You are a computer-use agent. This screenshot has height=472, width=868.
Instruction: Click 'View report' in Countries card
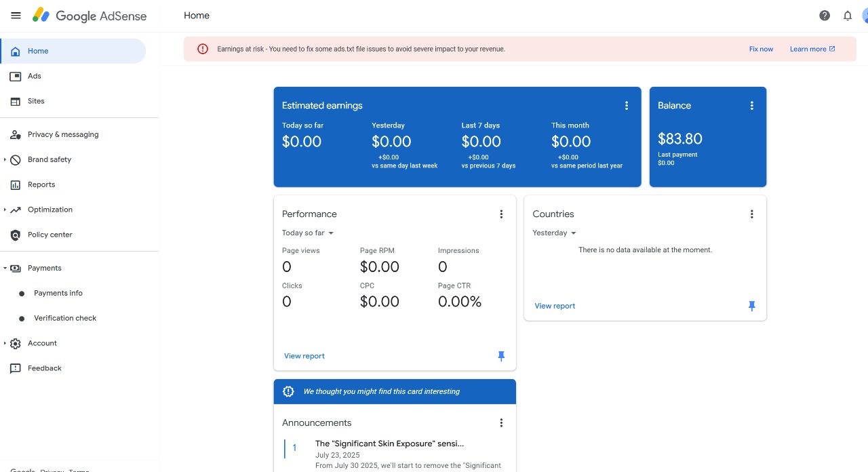(x=555, y=306)
